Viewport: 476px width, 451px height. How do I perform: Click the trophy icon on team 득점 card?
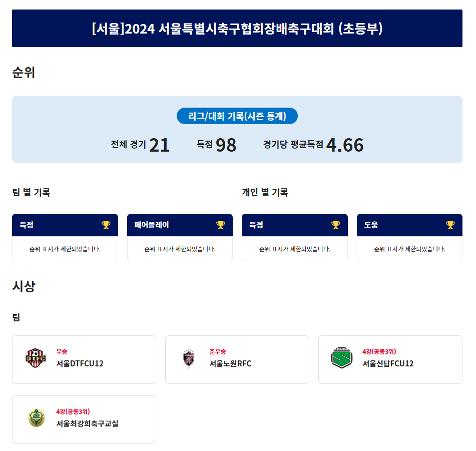(106, 225)
